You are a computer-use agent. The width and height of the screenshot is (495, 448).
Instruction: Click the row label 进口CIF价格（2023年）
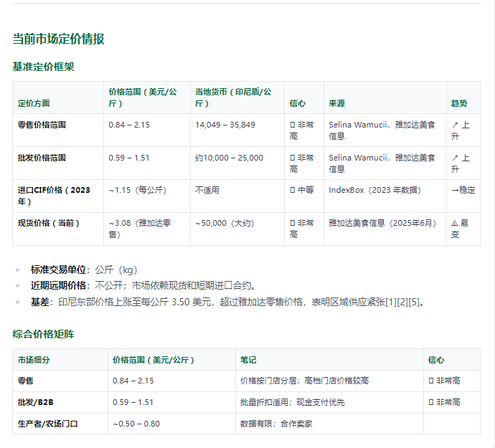click(54, 196)
